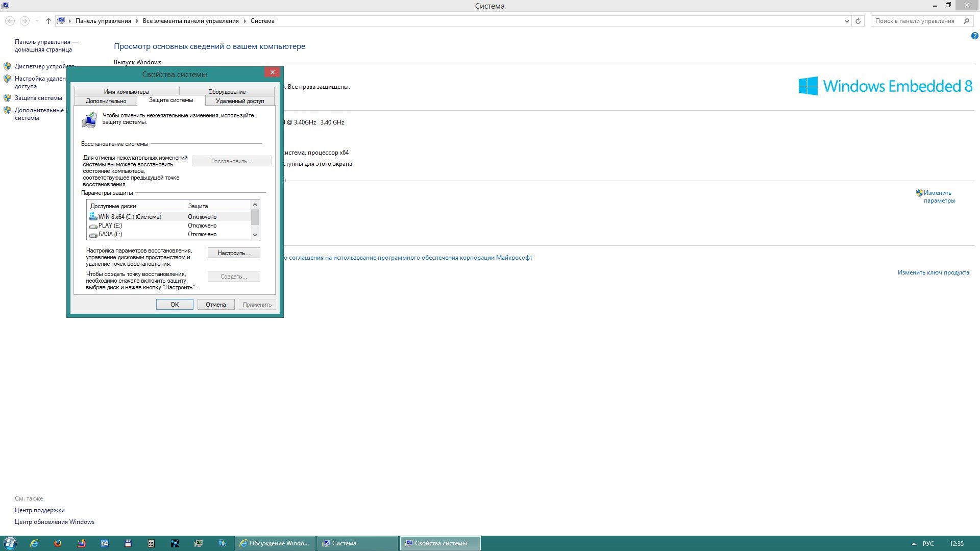Open recent locations dropdown arrow
This screenshot has width=980, height=551.
point(37,21)
